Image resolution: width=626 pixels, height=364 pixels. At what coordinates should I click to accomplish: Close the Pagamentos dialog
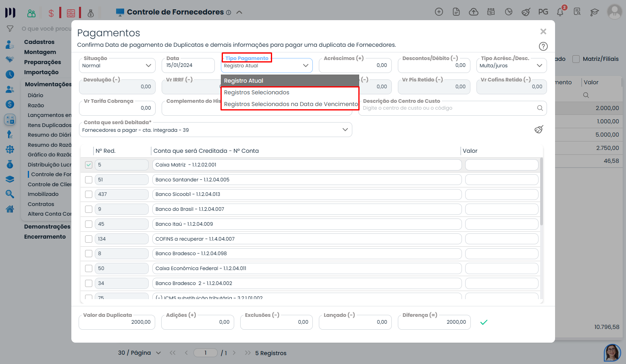543,31
